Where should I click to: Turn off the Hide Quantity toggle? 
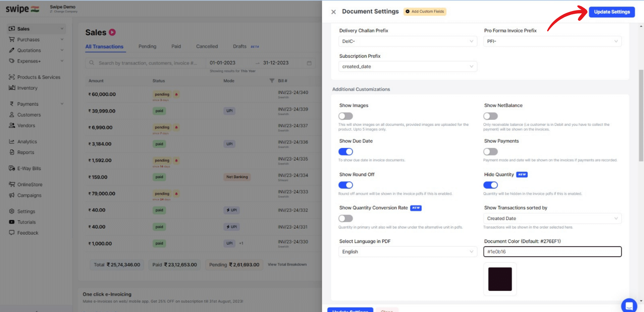click(x=490, y=185)
